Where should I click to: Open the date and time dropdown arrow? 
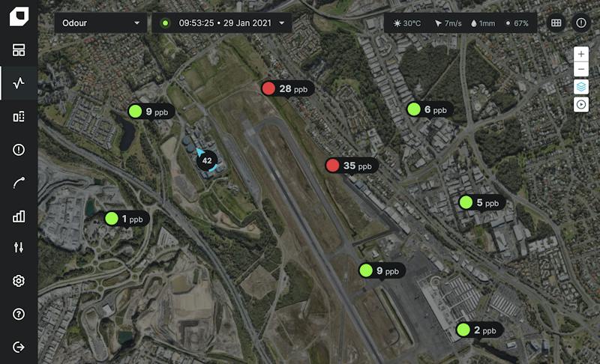point(282,23)
